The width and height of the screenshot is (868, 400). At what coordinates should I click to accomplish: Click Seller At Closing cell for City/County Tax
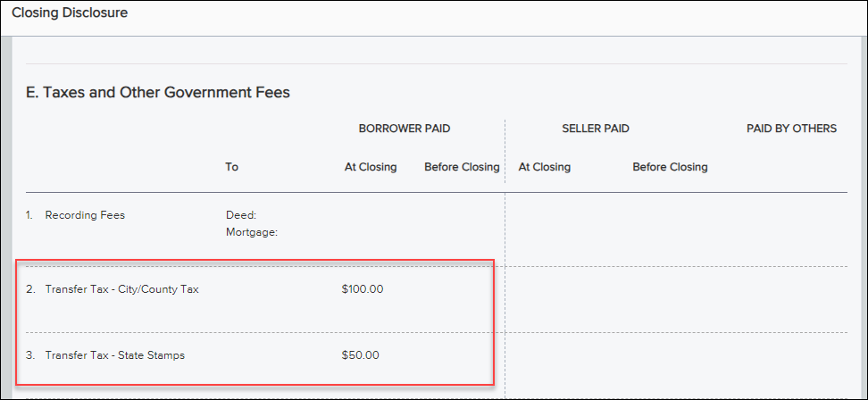[564, 299]
